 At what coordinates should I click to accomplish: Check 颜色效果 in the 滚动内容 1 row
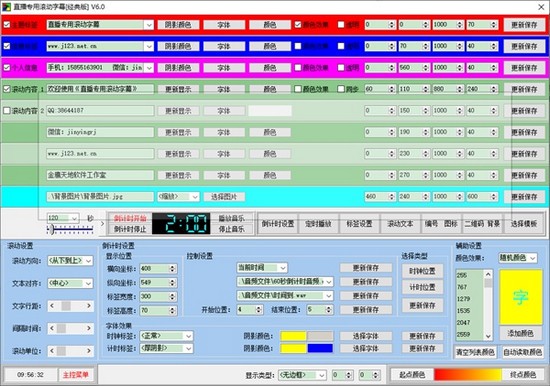coord(298,89)
